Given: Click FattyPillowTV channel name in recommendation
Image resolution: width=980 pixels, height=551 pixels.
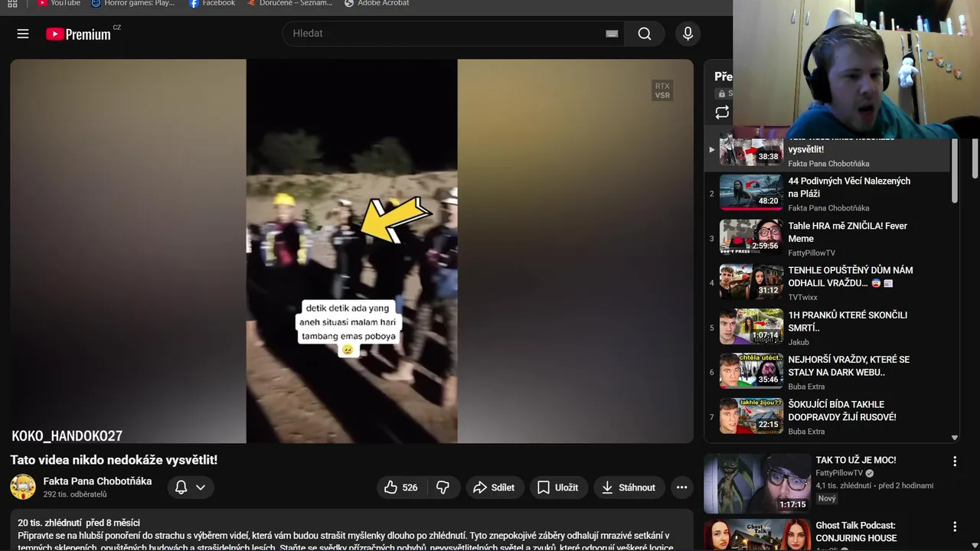Looking at the screenshot, I should [x=839, y=473].
